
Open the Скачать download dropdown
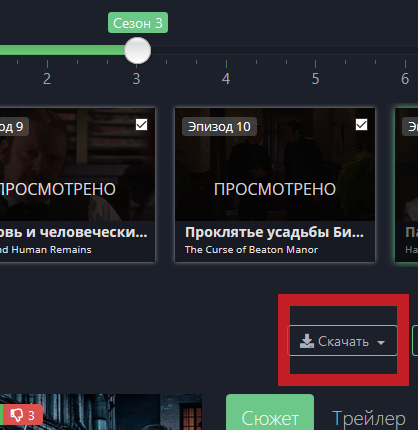pyautogui.click(x=342, y=341)
